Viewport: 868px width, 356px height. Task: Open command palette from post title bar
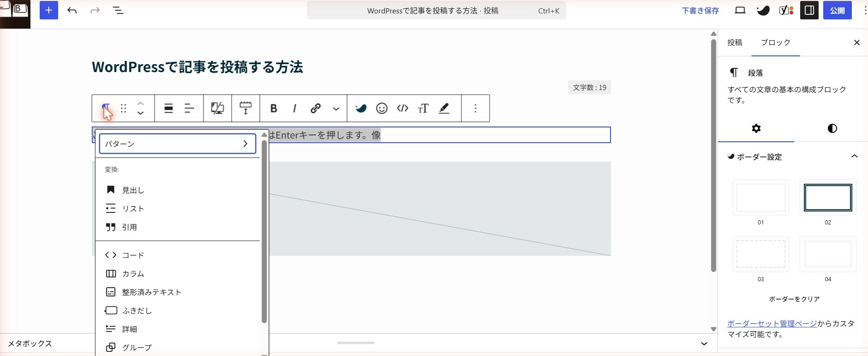click(x=437, y=11)
